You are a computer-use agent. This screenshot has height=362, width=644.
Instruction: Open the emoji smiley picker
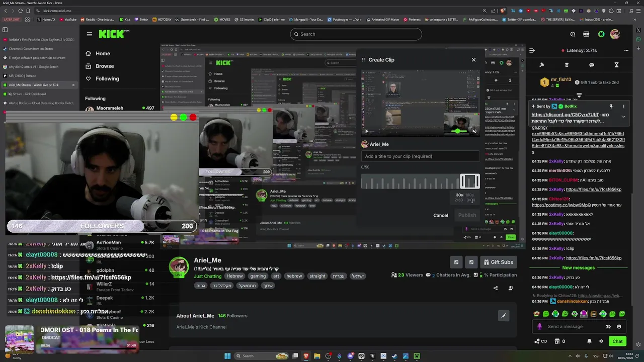click(x=619, y=327)
